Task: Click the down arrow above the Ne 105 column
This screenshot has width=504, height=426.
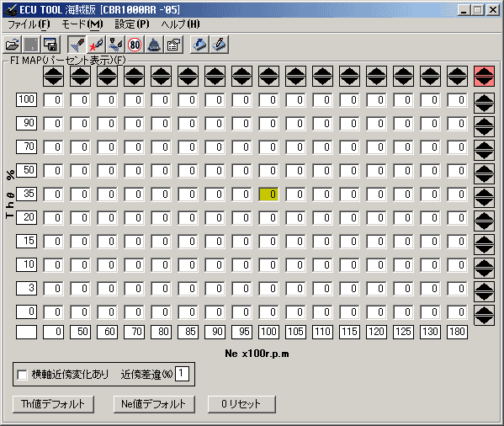Action: tap(296, 81)
